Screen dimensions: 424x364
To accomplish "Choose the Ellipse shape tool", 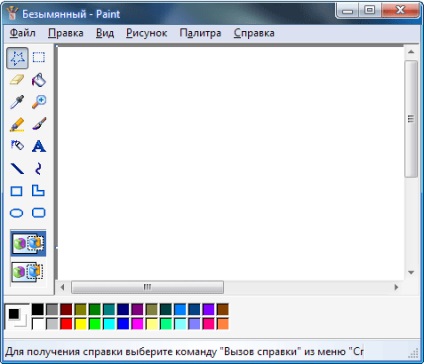I will (x=17, y=213).
